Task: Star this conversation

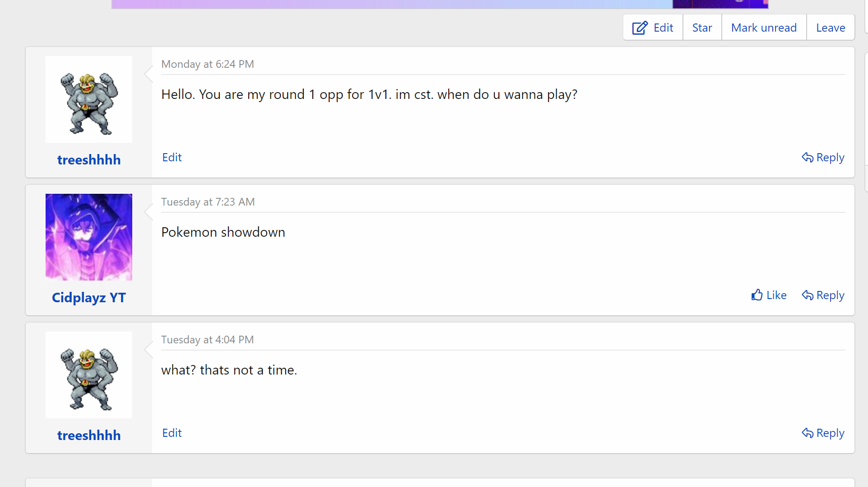Action: pos(702,28)
